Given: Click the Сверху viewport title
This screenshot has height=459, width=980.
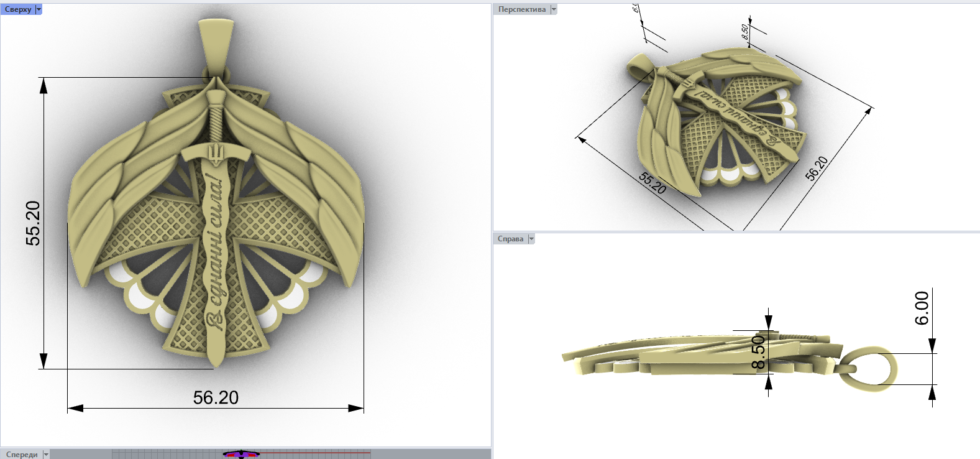Looking at the screenshot, I should coord(17,9).
